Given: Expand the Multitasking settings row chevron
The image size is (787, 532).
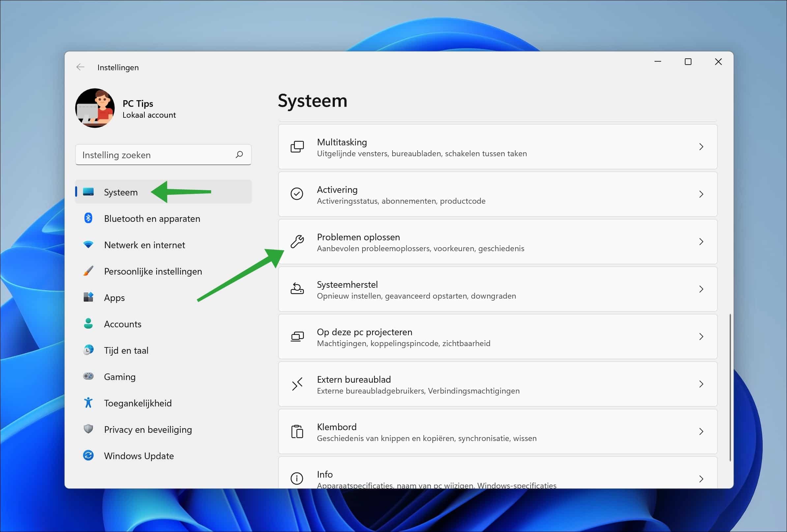Looking at the screenshot, I should (701, 147).
